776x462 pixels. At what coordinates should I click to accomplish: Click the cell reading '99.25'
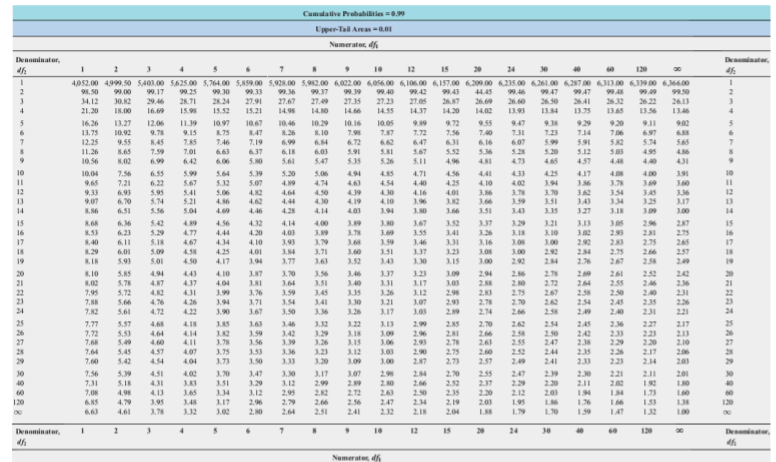[x=188, y=92]
